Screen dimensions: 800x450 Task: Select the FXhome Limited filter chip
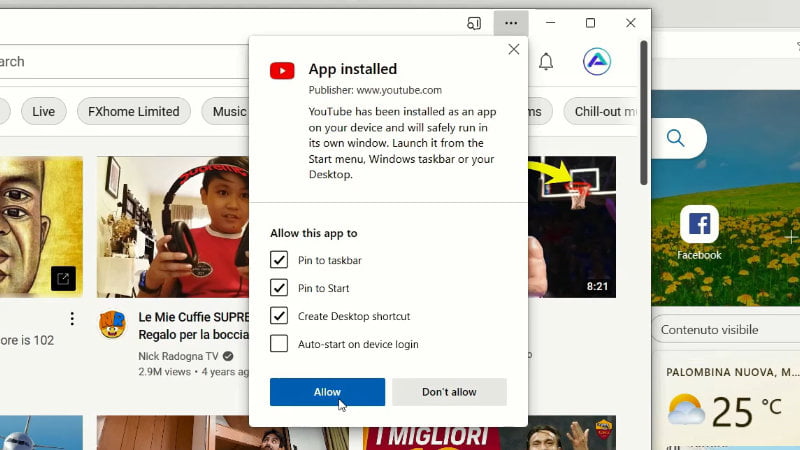coord(134,111)
